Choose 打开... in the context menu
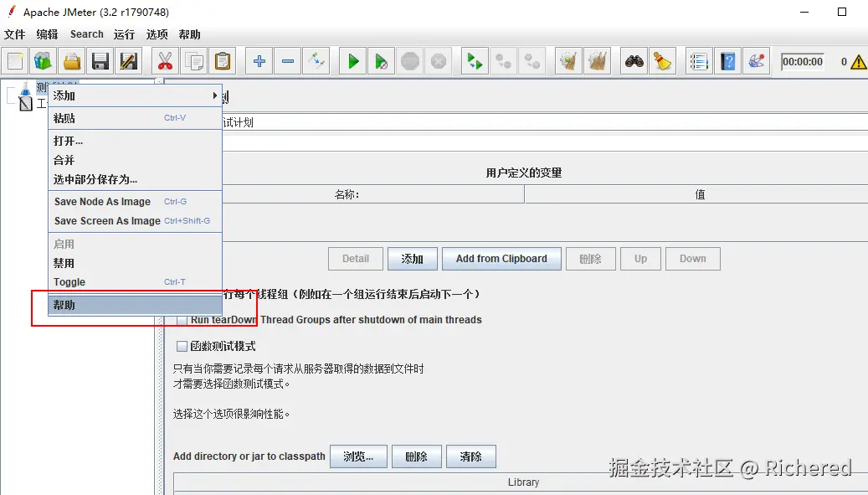This screenshot has width=868, height=495. (135, 141)
